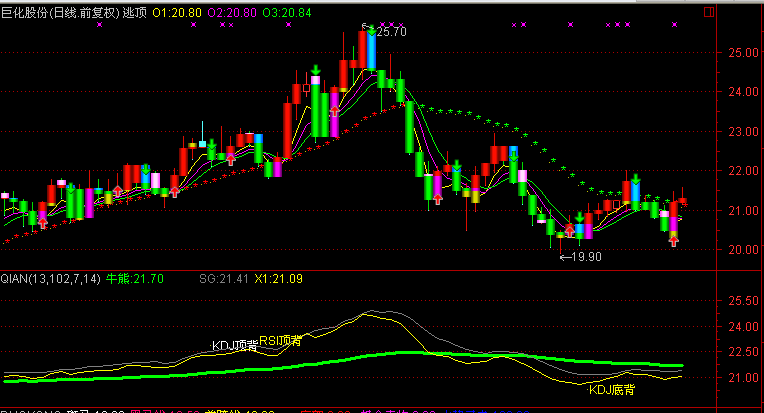Click the 25.70 high price label
Image resolution: width=764 pixels, height=413 pixels.
point(392,32)
